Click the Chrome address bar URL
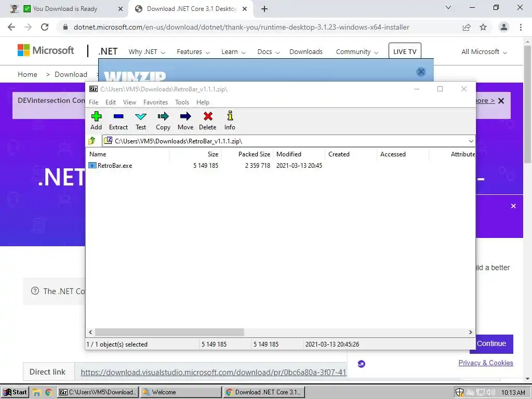The width and height of the screenshot is (532, 399). click(241, 27)
